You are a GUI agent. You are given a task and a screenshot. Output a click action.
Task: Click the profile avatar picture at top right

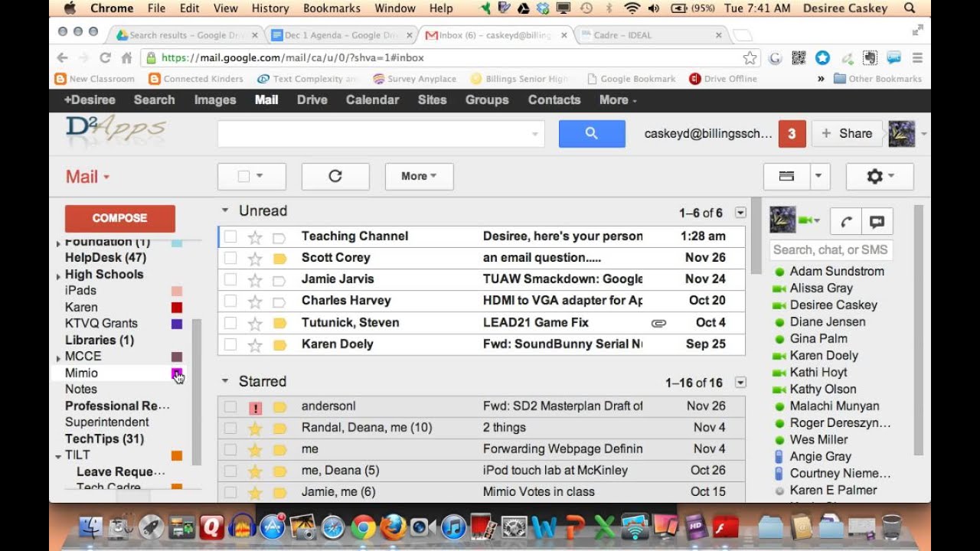[x=902, y=134]
